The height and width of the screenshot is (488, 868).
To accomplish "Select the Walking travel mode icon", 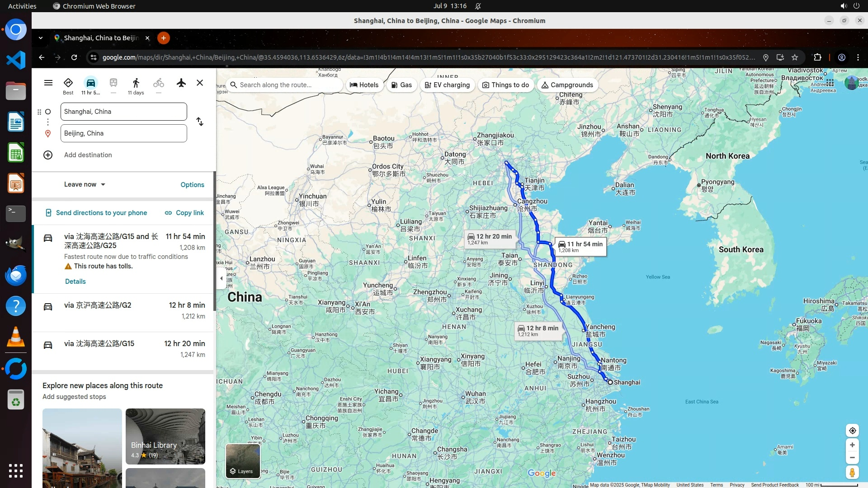I will [x=136, y=83].
